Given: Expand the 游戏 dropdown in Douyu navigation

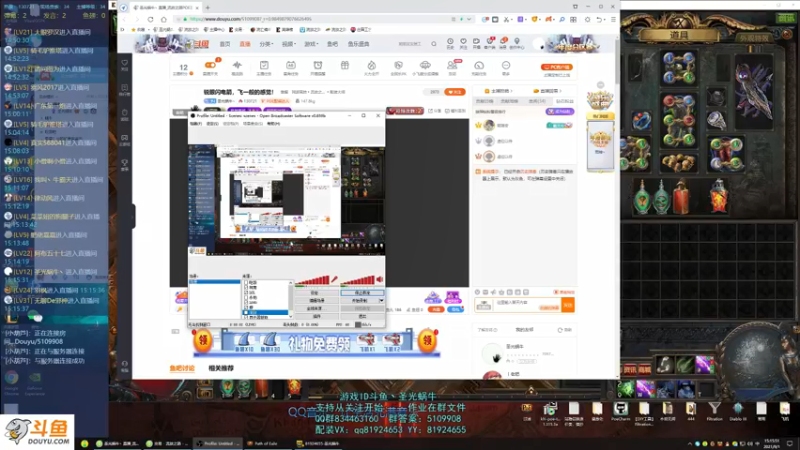Looking at the screenshot, I should pyautogui.click(x=311, y=44).
